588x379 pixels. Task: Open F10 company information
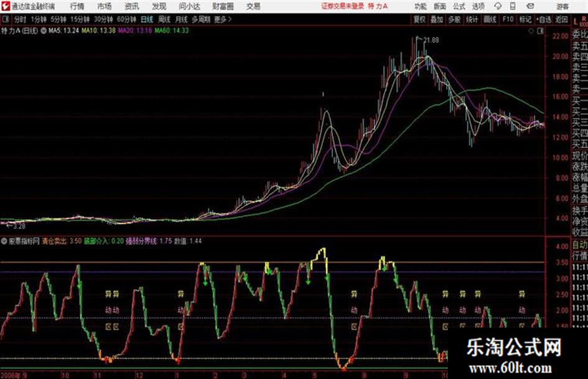pyautogui.click(x=508, y=19)
